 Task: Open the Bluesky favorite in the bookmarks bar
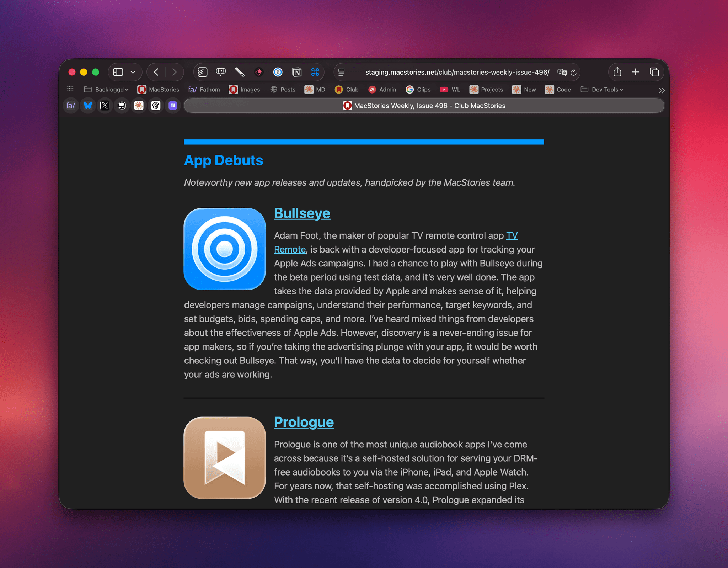coord(88,105)
